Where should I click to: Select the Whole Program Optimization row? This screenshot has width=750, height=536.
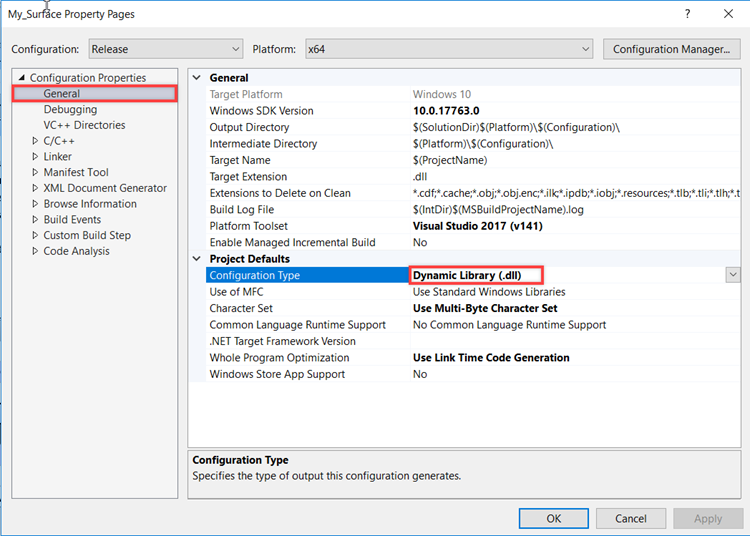pyautogui.click(x=277, y=358)
